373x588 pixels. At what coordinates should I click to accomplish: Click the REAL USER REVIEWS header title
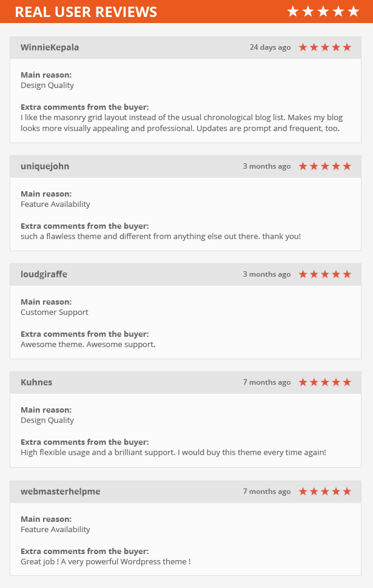86,12
